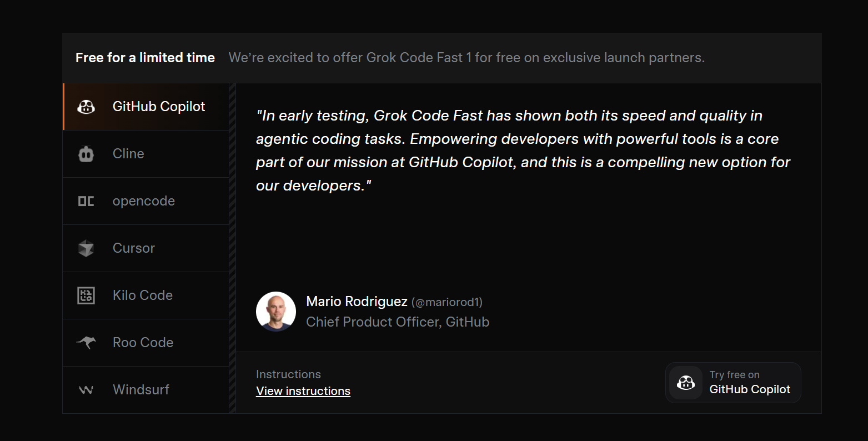Select the Kilo Code tab

pos(143,295)
